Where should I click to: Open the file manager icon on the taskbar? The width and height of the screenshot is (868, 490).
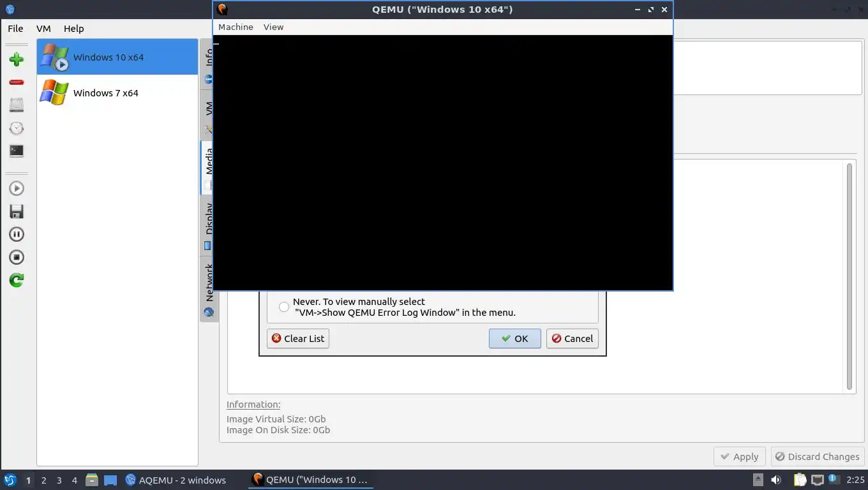coord(92,480)
